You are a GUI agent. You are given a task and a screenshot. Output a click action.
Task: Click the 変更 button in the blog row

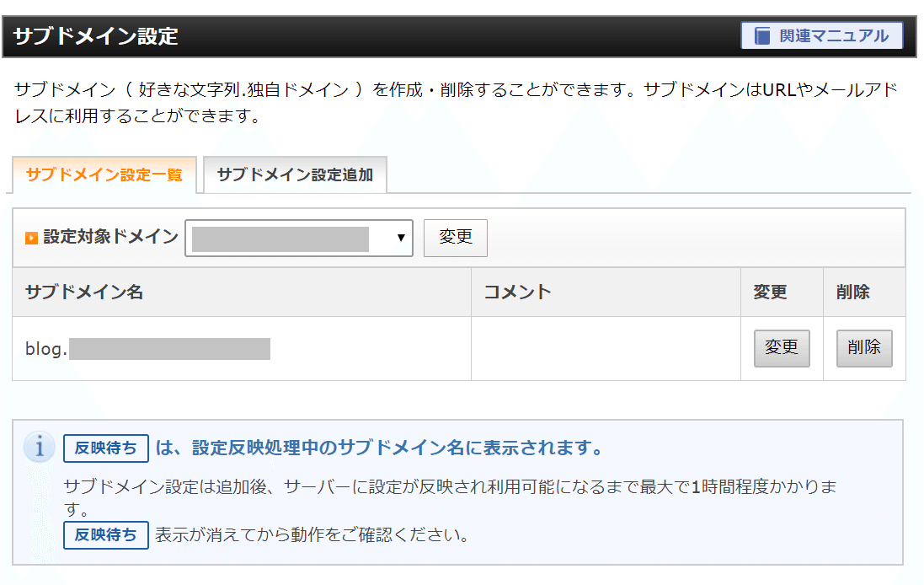782,348
